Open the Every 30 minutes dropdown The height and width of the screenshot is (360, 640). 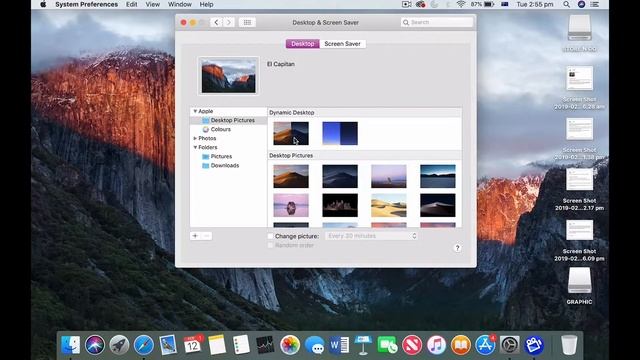pos(371,236)
